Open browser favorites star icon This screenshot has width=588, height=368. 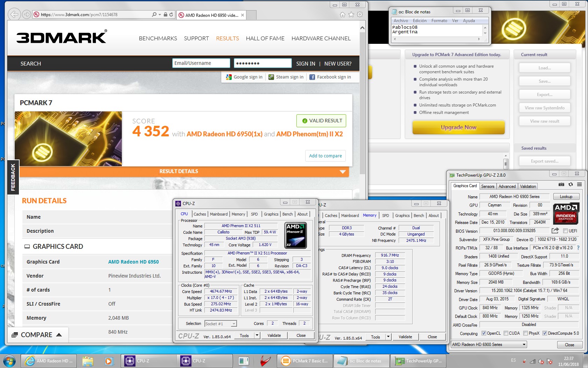(x=351, y=15)
